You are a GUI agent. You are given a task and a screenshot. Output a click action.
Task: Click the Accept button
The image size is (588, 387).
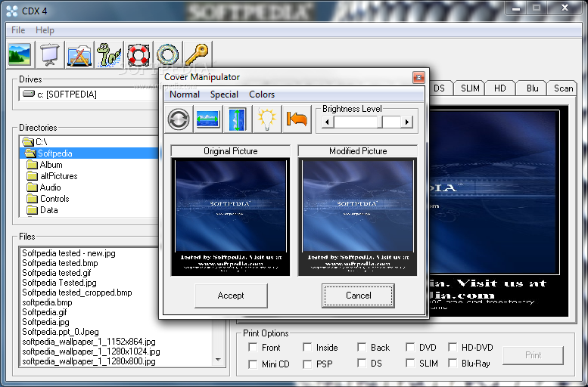click(231, 296)
